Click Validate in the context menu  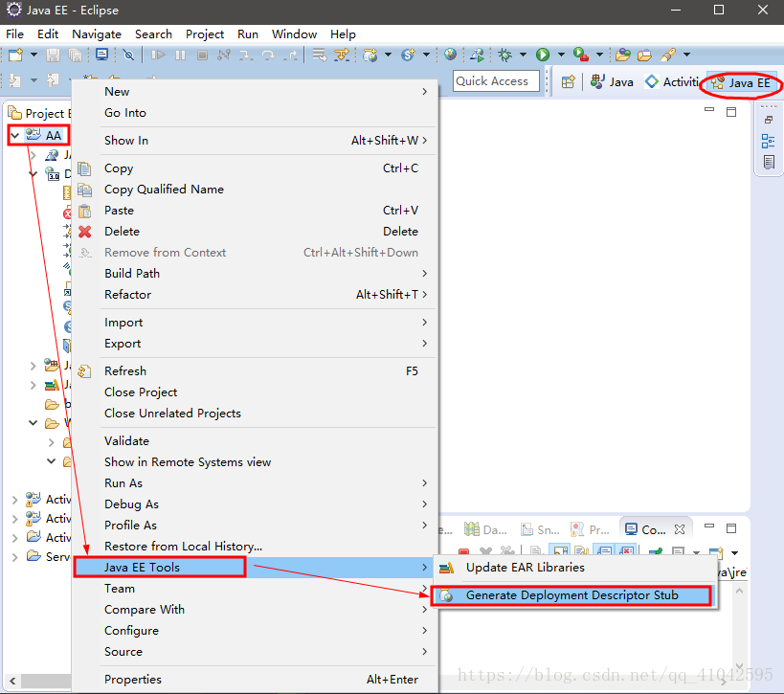(x=255, y=441)
